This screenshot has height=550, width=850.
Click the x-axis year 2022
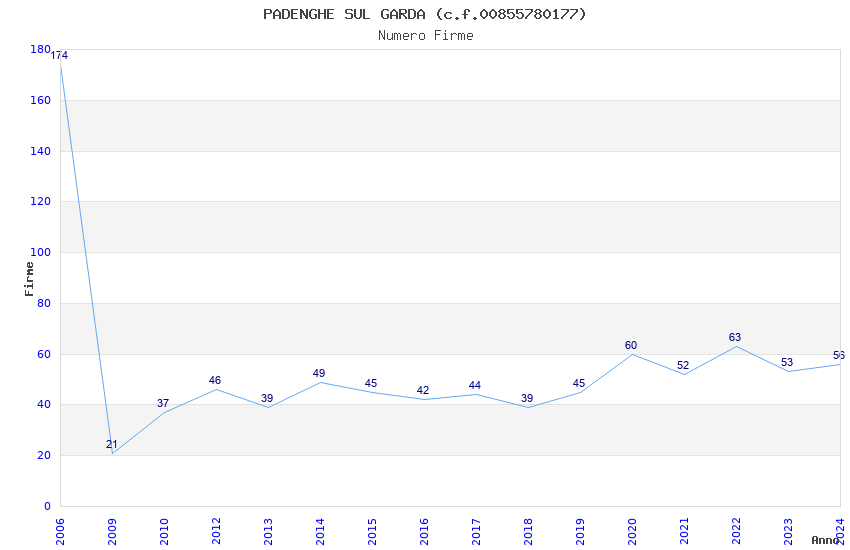pyautogui.click(x=736, y=531)
